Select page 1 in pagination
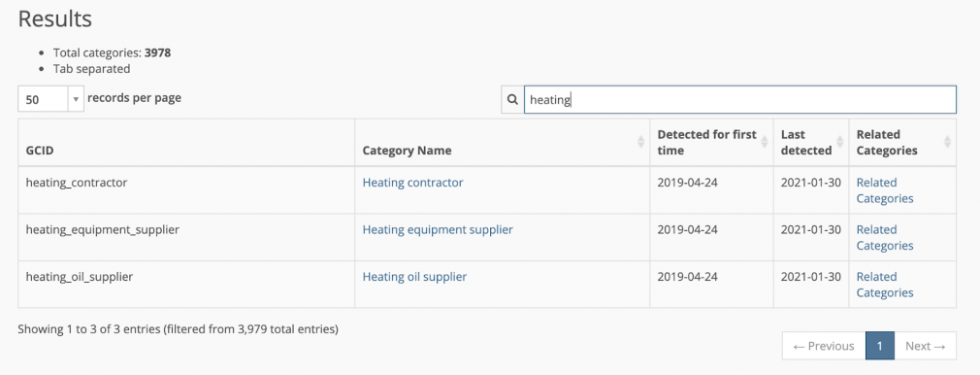Screen dimensions: 980x375 [879, 346]
